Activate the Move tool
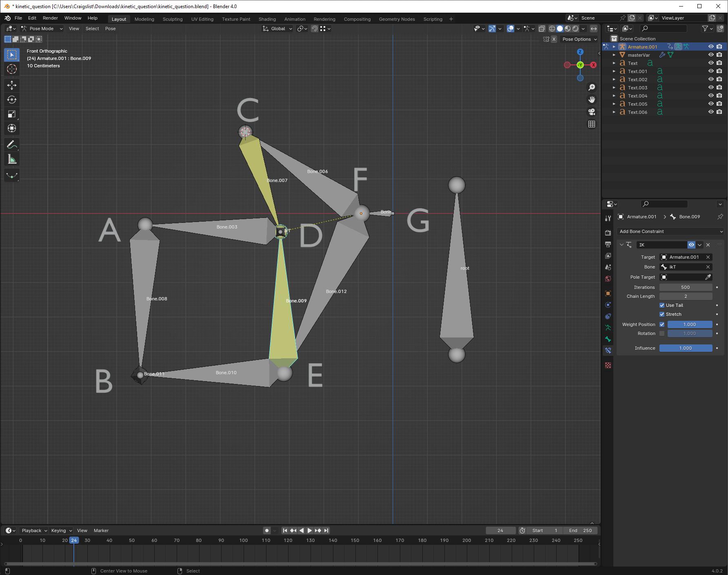Image resolution: width=728 pixels, height=575 pixels. [12, 85]
